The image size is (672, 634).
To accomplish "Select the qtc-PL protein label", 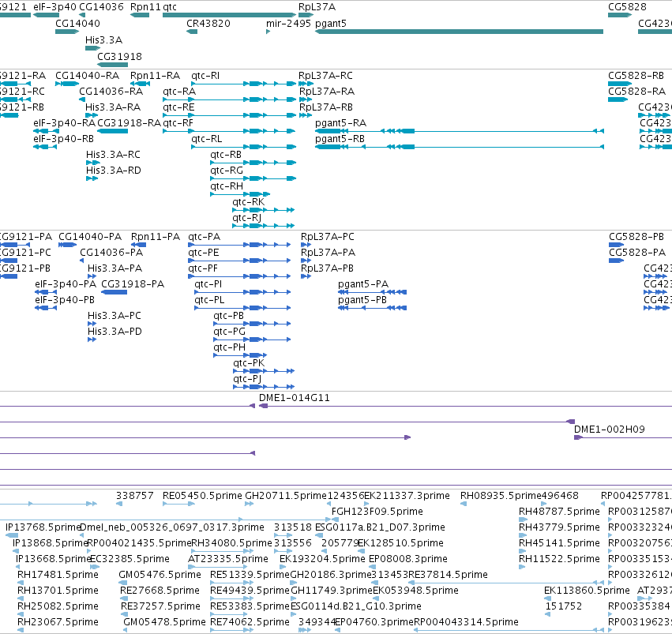I will tap(209, 300).
